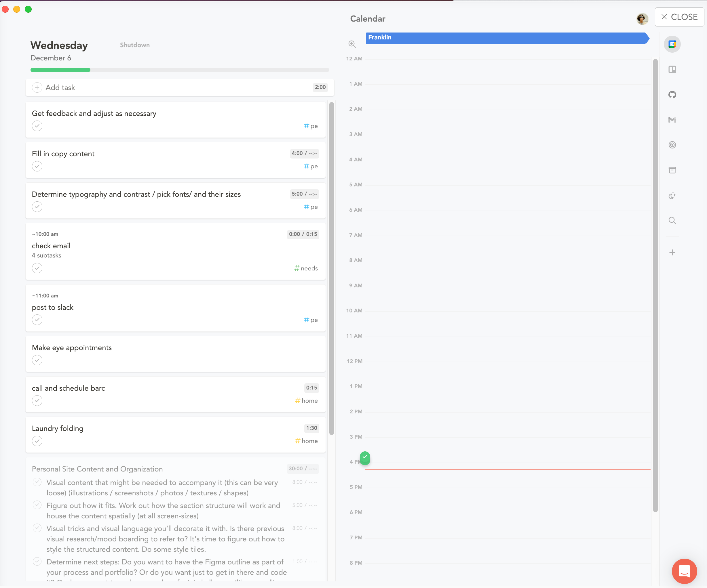Expand the '4 subtasks' under check email
Image resolution: width=707 pixels, height=588 pixels.
coord(46,255)
